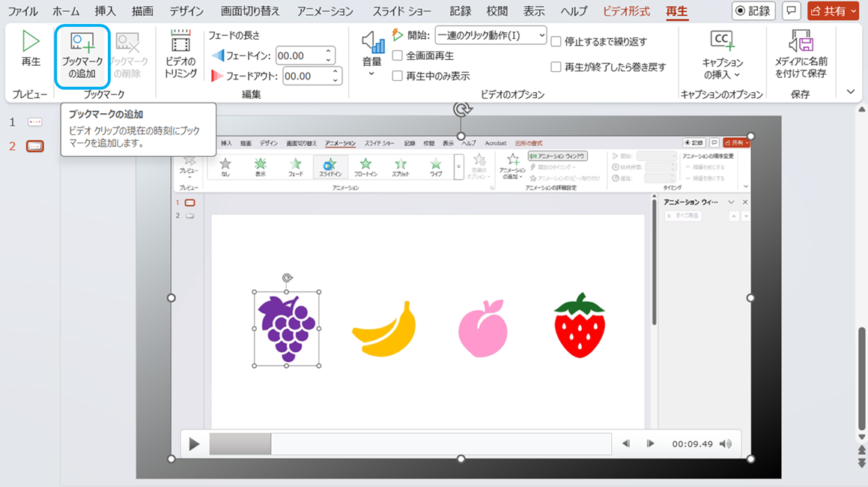Check 停止するまで繰り返す option
This screenshot has width=868, height=487.
coord(556,42)
